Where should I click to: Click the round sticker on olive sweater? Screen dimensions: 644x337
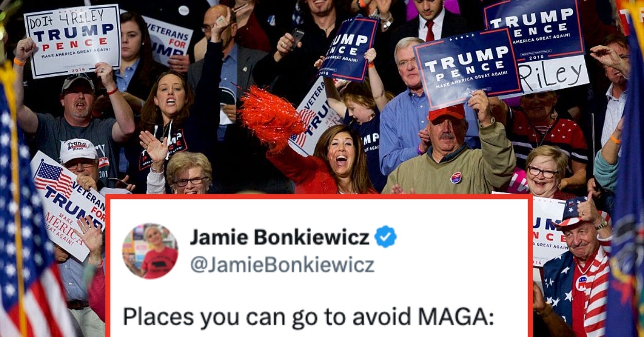click(456, 178)
